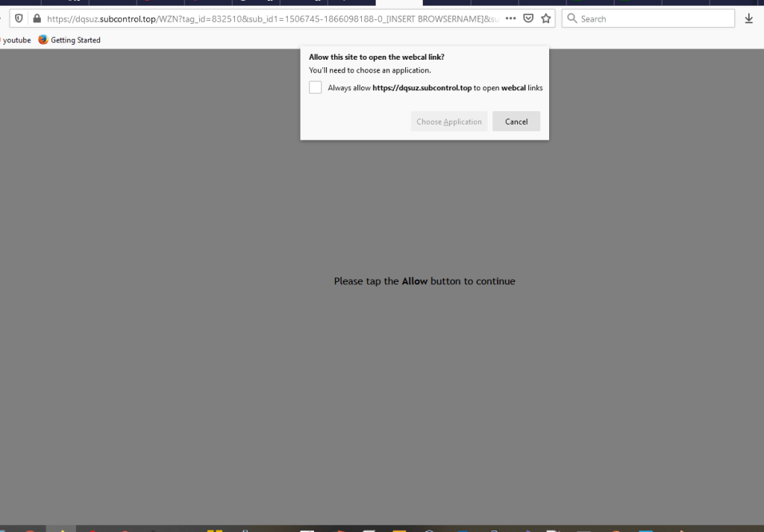This screenshot has height=532, width=764.
Task: Click the 'Always allow' checkbox label text
Action: click(435, 88)
